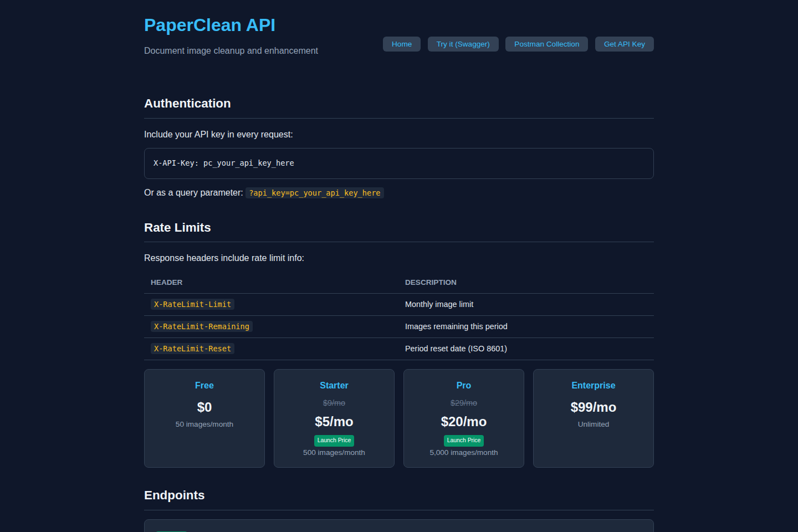Select the Starter plan name
Image resolution: width=798 pixels, height=532 pixels.
[334, 385]
